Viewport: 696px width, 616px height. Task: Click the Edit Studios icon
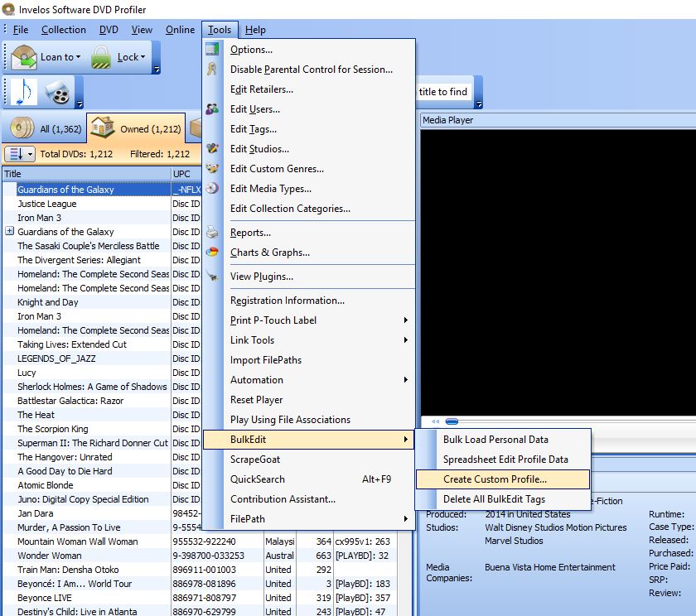point(212,148)
